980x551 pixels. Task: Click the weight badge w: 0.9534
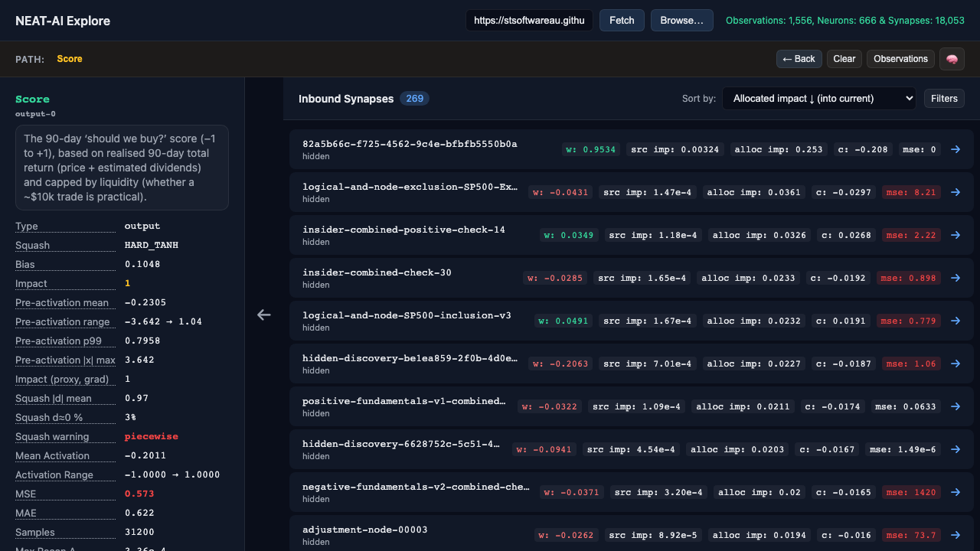coord(590,149)
